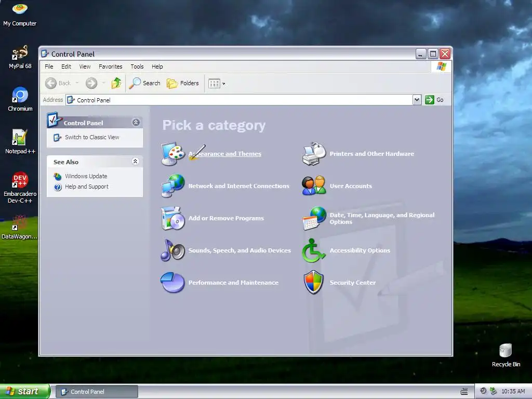
Task: Open the View menu
Action: [x=85, y=66]
